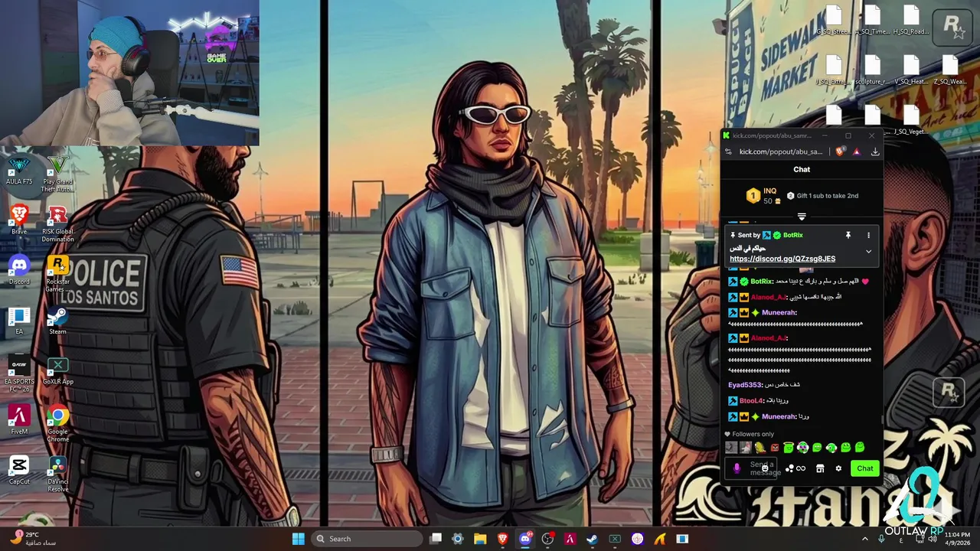Select the Z_SQ_Wea... desktop file
Screen dimensions: 980x551
tap(950, 70)
